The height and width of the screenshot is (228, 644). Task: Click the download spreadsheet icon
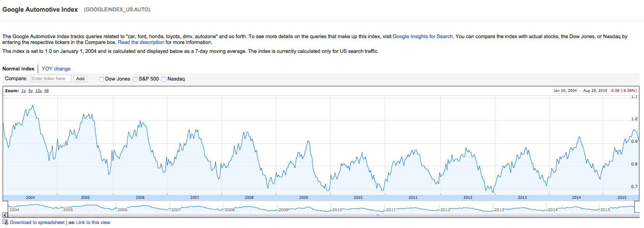(5, 222)
